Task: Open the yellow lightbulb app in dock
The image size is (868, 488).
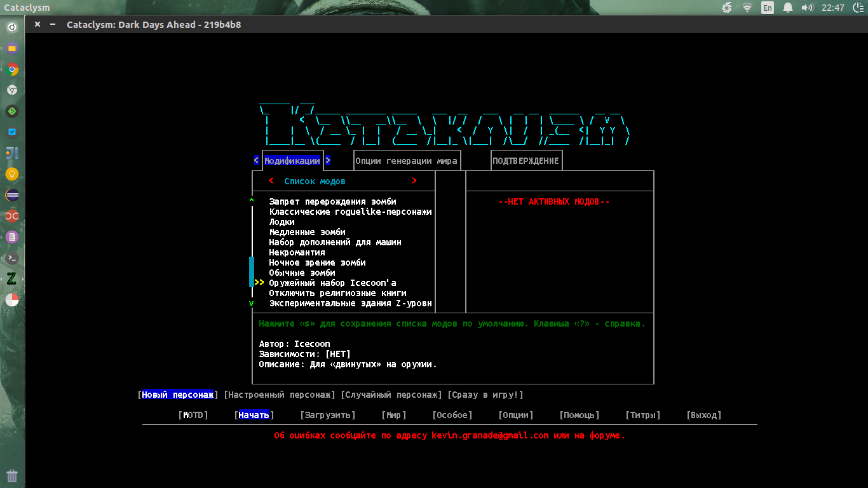Action: pyautogui.click(x=12, y=174)
